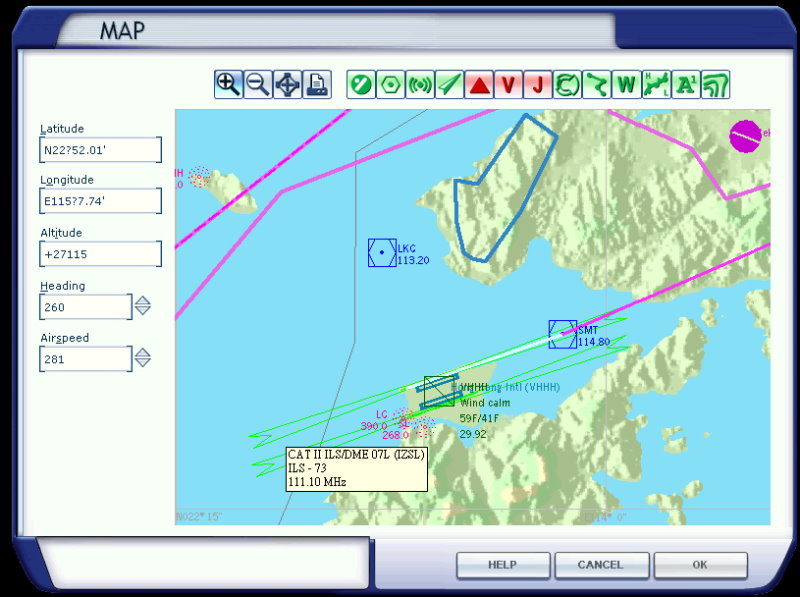Zoom out of the map
This screenshot has height=597, width=800.
click(x=258, y=84)
